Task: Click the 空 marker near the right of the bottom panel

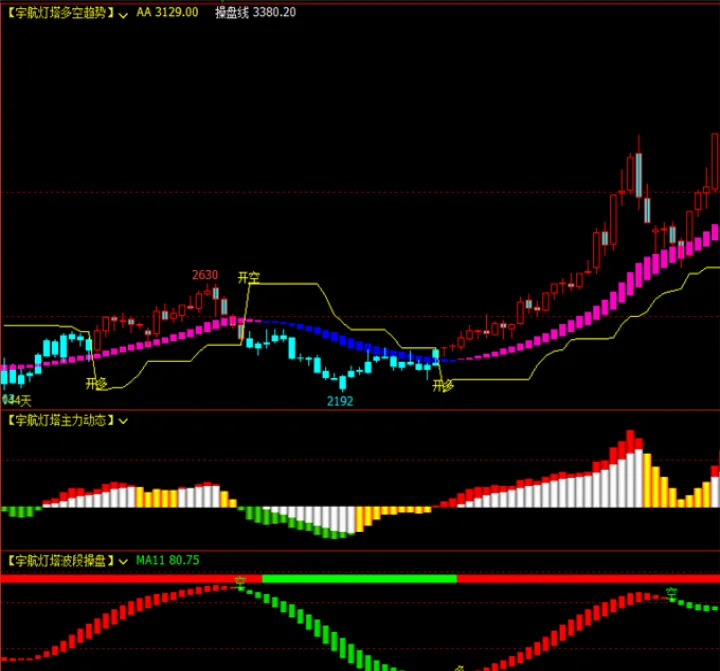Action: pos(672,593)
